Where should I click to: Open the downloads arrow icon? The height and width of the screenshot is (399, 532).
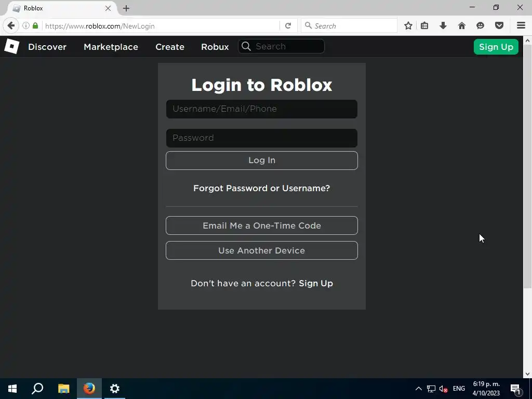(443, 26)
